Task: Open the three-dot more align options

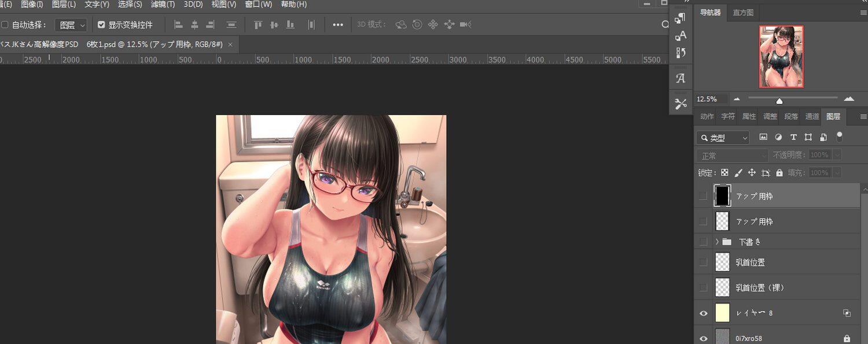Action: click(338, 25)
